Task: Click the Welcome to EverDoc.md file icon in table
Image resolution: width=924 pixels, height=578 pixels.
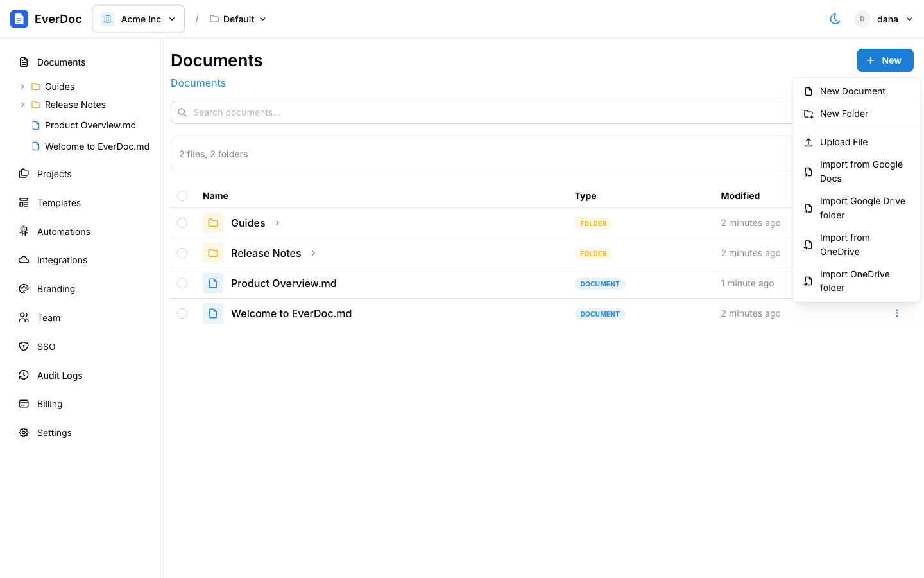Action: pyautogui.click(x=213, y=313)
